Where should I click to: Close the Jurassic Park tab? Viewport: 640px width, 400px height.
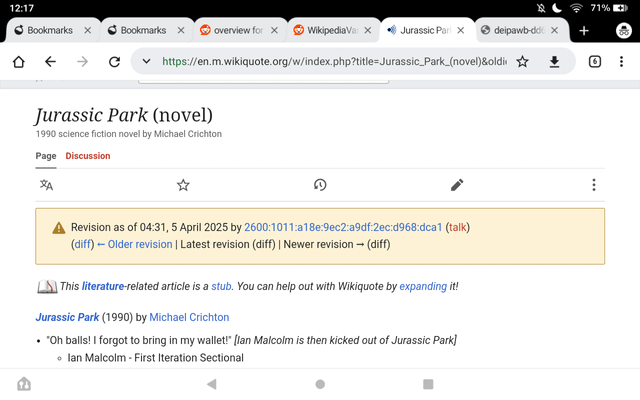460,30
